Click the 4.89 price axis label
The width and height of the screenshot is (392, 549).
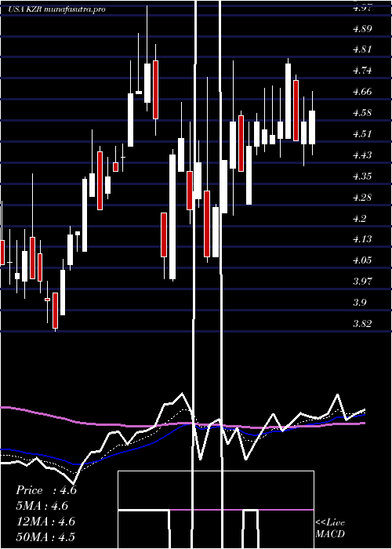tap(362, 29)
